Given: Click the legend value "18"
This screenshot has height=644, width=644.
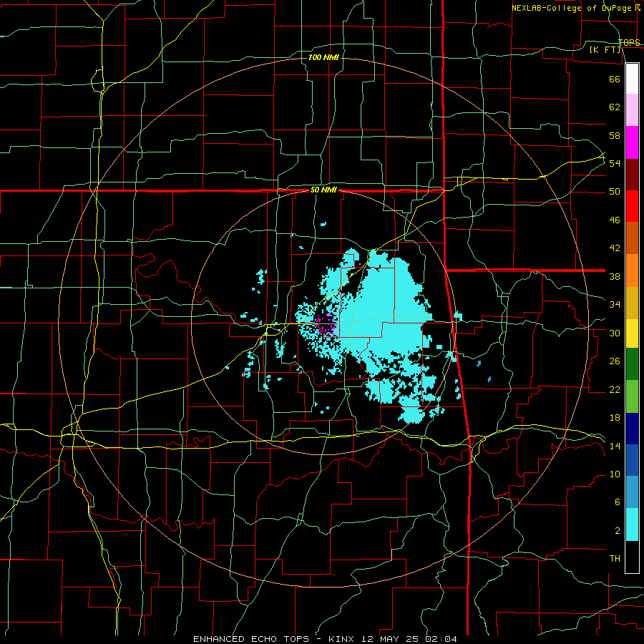Looking at the screenshot, I should [615, 418].
